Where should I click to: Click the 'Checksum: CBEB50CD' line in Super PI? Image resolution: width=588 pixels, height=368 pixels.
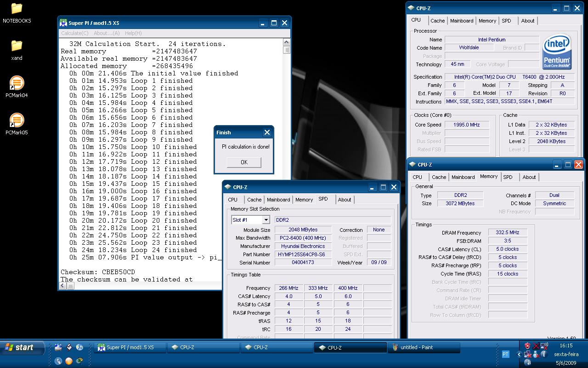click(x=98, y=272)
